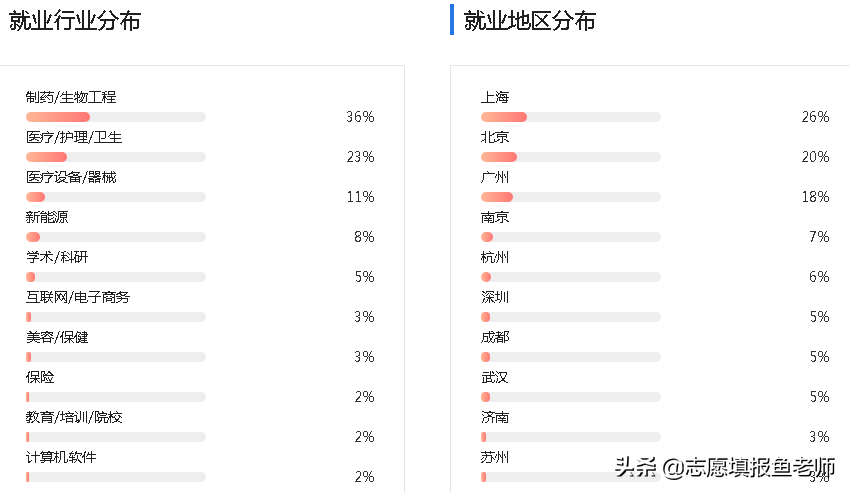Click the 26% value for 上海
This screenshot has width=850, height=493.
click(x=815, y=117)
